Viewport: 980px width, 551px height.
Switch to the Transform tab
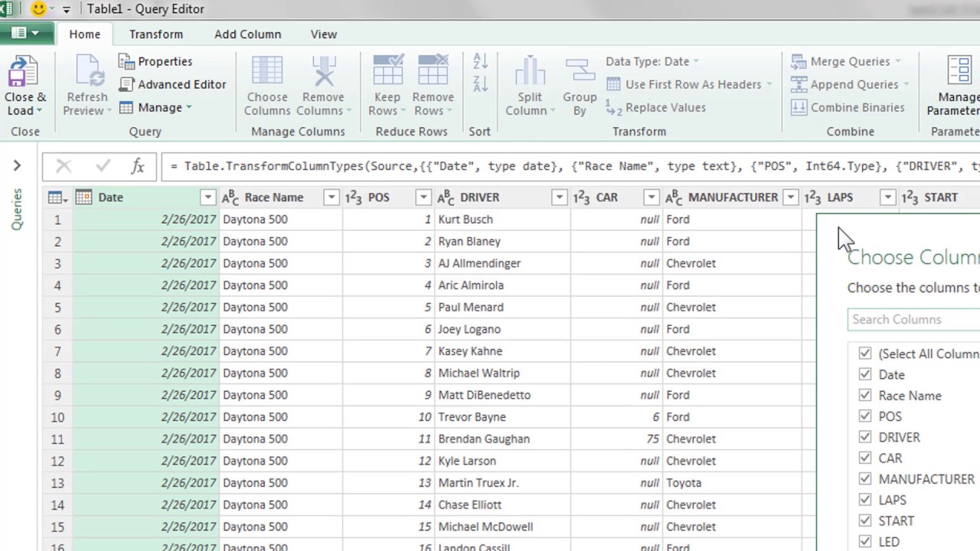[x=156, y=34]
